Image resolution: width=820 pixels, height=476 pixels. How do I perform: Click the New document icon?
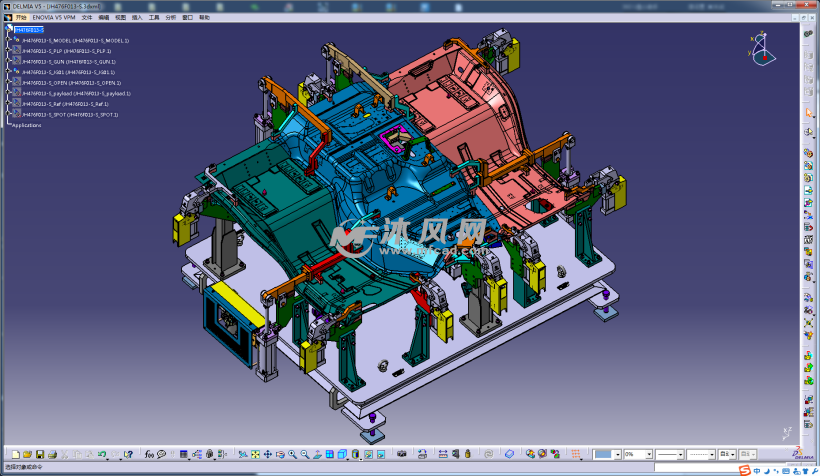pyautogui.click(x=13, y=455)
